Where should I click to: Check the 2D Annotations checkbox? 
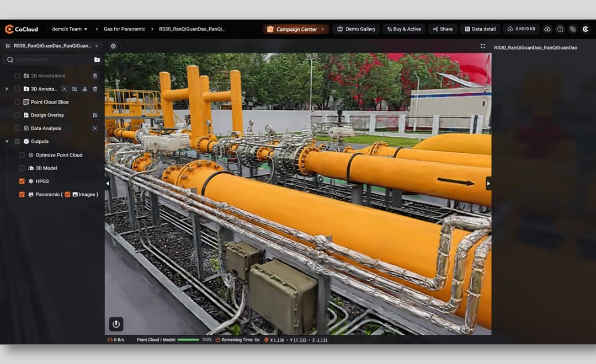[x=17, y=76]
